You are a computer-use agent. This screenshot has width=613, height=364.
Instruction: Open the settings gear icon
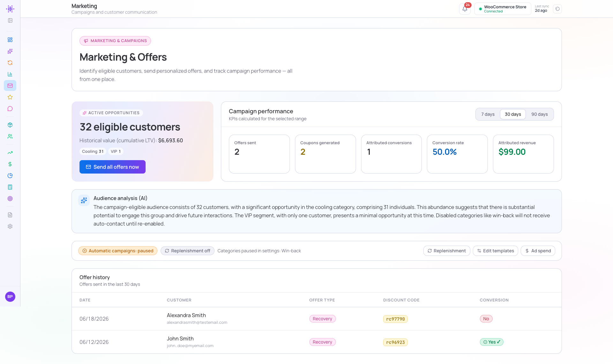point(10,227)
